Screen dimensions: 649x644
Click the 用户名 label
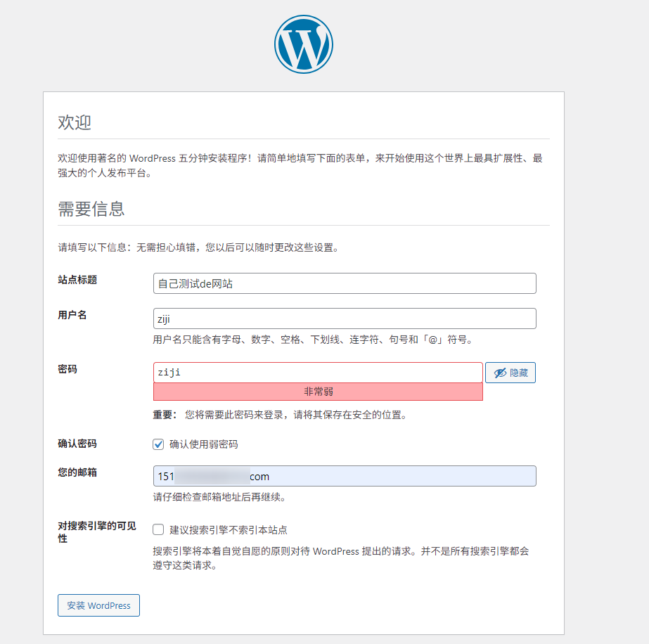[x=72, y=315]
